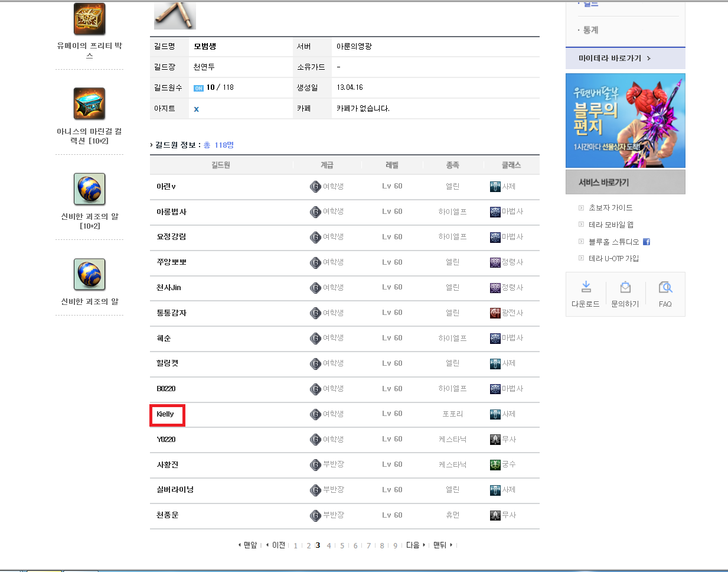The height and width of the screenshot is (572, 728).
Task: Open the FAQ magnifier icon
Action: 665,288
